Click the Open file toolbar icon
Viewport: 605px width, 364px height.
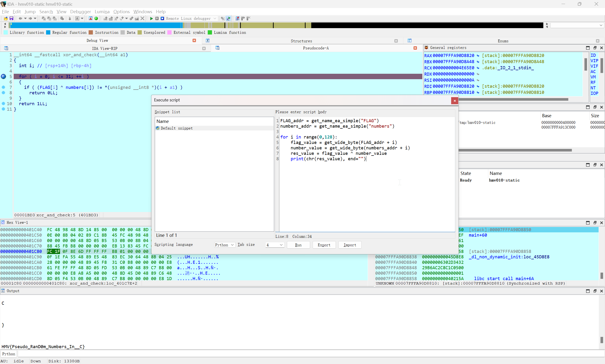(x=6, y=18)
